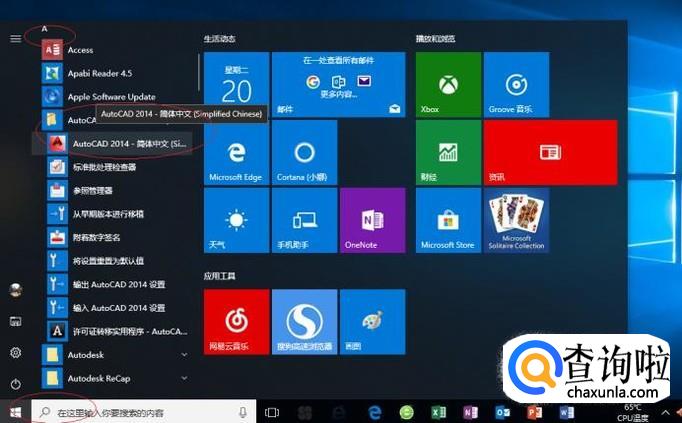The width and height of the screenshot is (682, 423).
Task: Open Groove 音乐 tile
Action: 516,85
